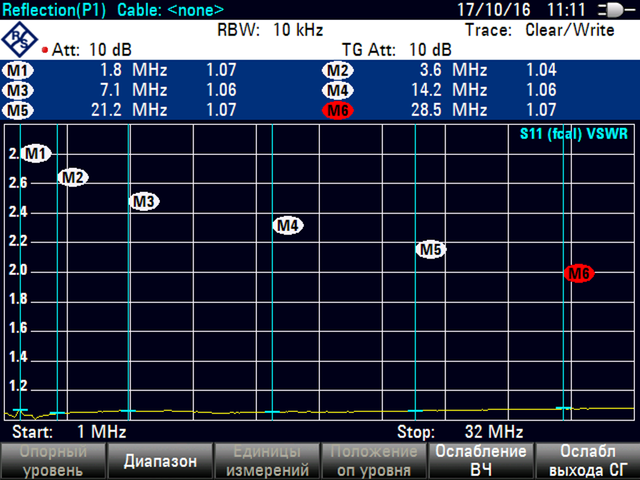The height and width of the screenshot is (480, 640).
Task: Click the Start 1 MHz frequency field
Action: pos(68,432)
